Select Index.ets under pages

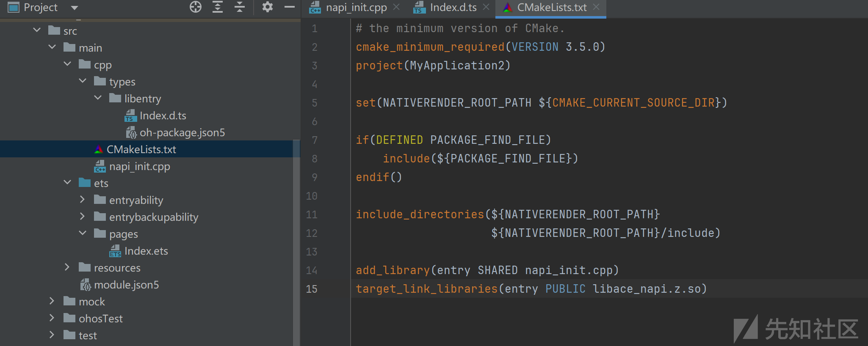pyautogui.click(x=146, y=251)
